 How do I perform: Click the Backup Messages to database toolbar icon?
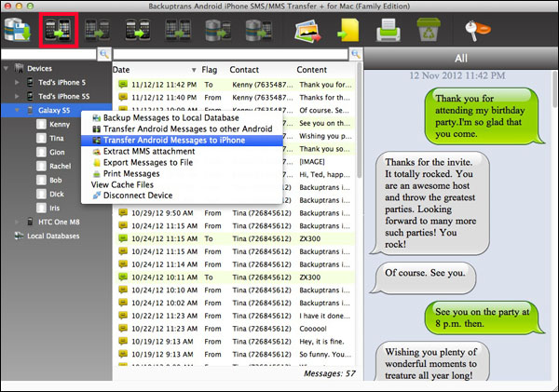(18, 31)
